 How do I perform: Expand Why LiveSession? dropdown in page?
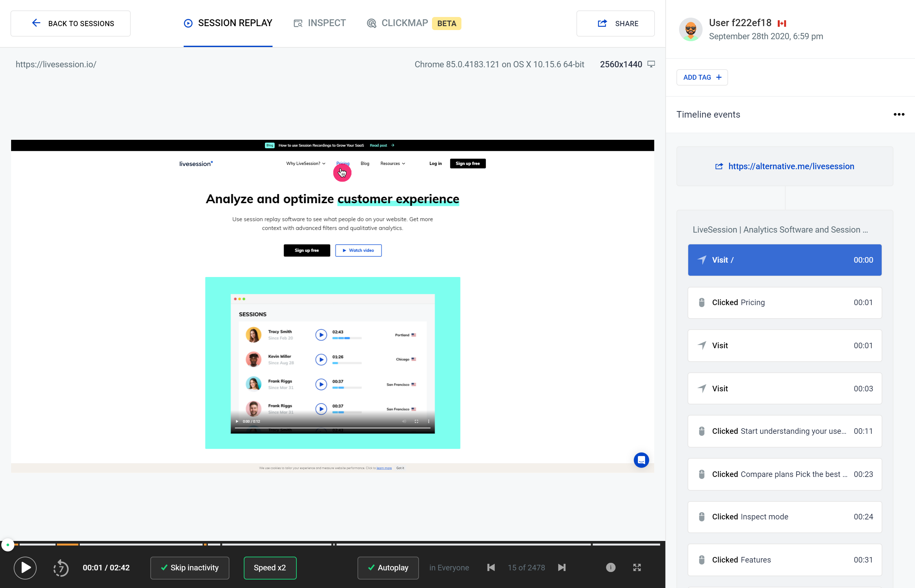pyautogui.click(x=306, y=163)
